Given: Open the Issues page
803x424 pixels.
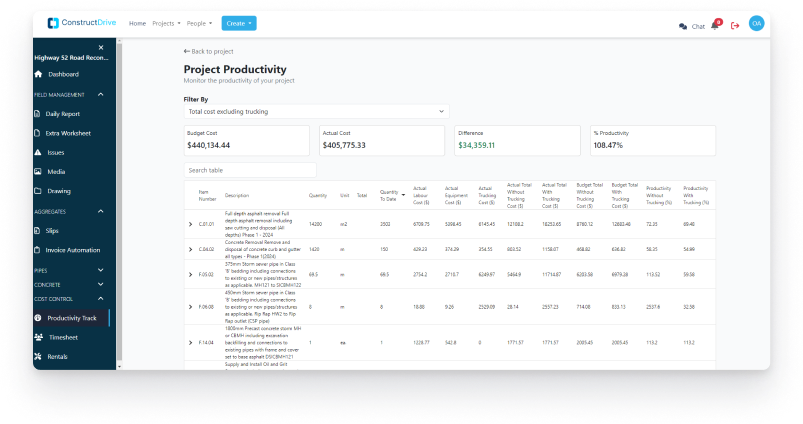Looking at the screenshot, I should click(55, 152).
